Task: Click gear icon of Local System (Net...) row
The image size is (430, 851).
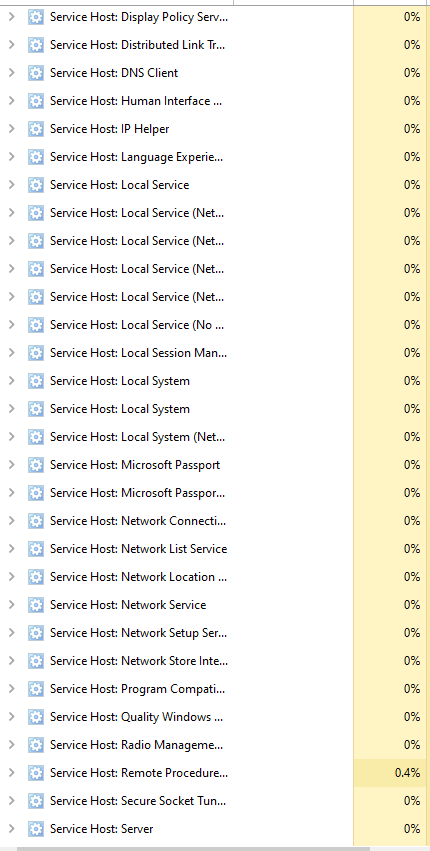Action: [x=35, y=437]
